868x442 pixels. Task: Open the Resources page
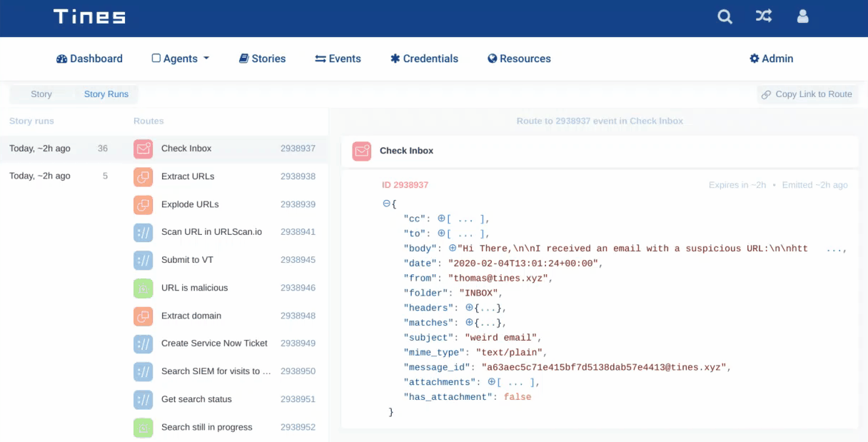519,59
